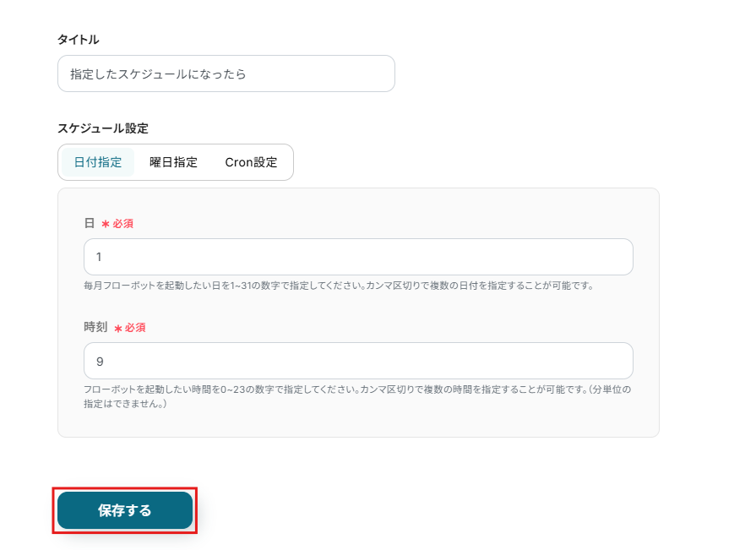
Task: Click the 必須 text beside 時刻
Action: (x=135, y=328)
